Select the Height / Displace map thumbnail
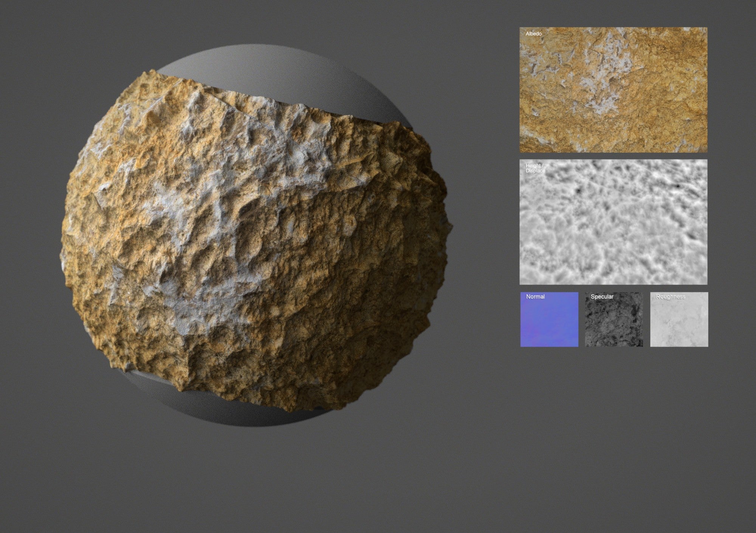The height and width of the screenshot is (533, 756). coord(613,222)
